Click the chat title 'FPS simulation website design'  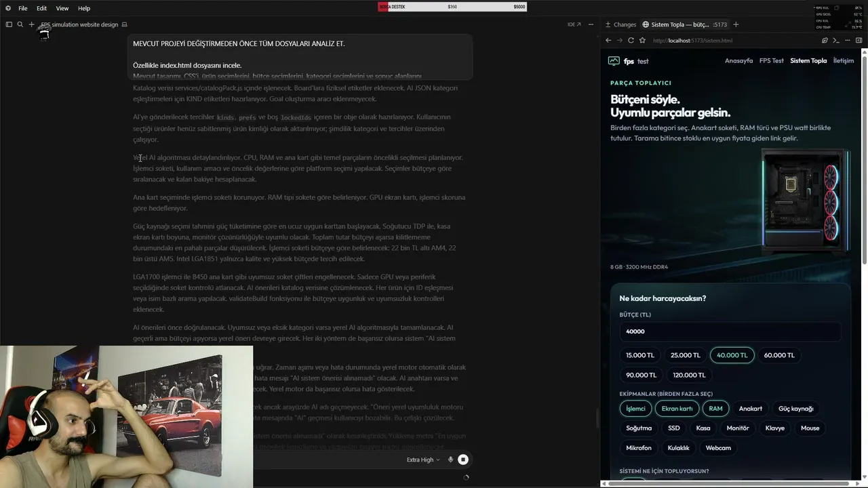coord(79,24)
